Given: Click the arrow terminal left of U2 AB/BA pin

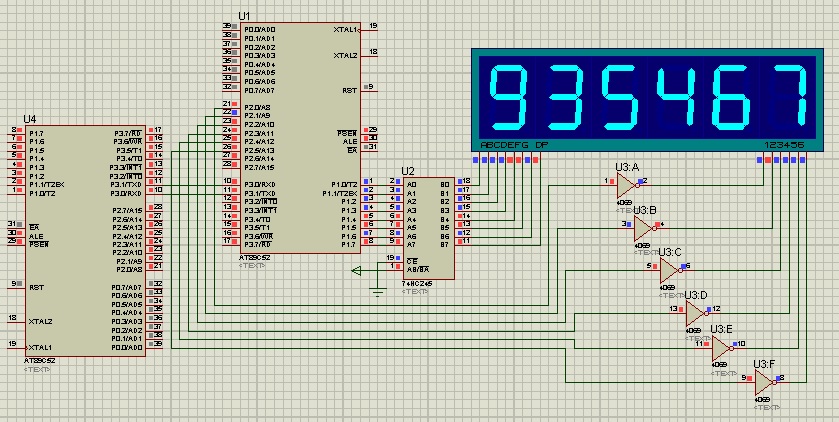Looking at the screenshot, I should tap(356, 271).
